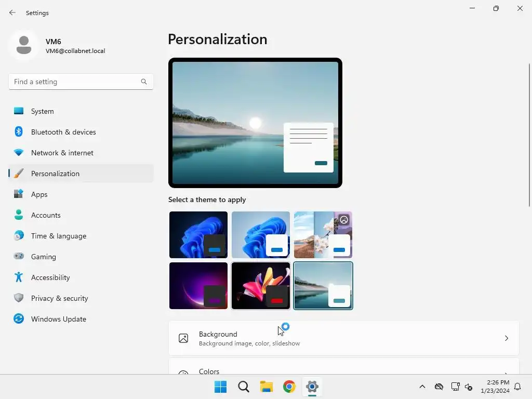Click the Settings page vertical scrollbar

529,135
